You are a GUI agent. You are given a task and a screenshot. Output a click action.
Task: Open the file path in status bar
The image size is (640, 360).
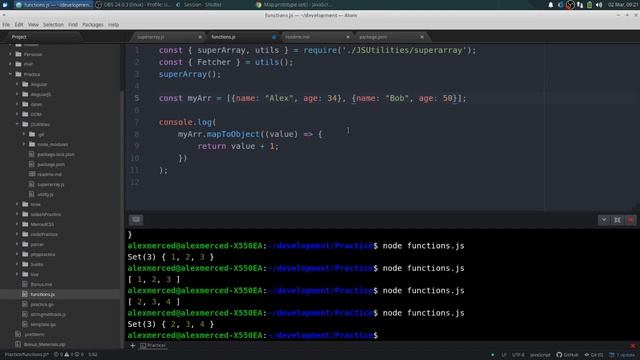click(27, 355)
